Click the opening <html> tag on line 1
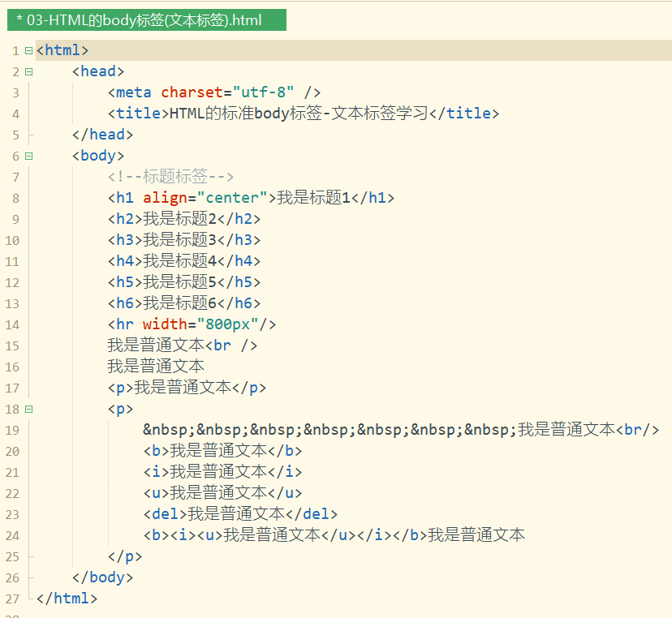 [x=62, y=50]
